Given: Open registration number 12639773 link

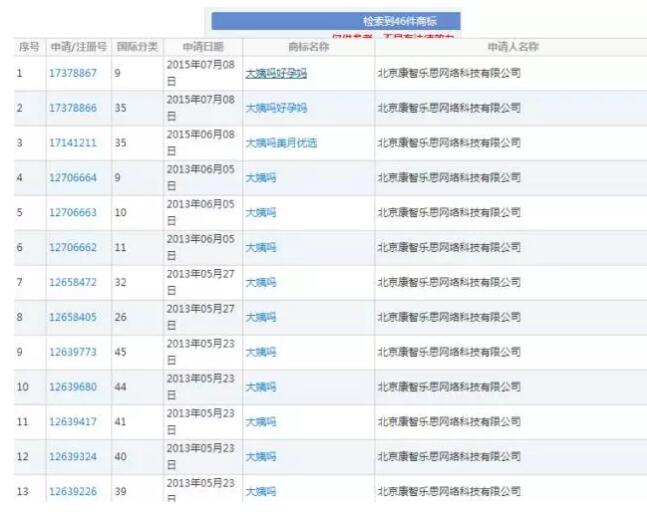Looking at the screenshot, I should [73, 352].
